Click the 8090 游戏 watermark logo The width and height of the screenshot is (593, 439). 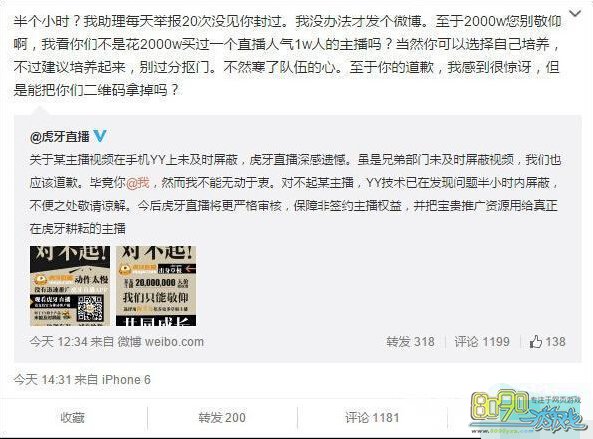(x=527, y=413)
